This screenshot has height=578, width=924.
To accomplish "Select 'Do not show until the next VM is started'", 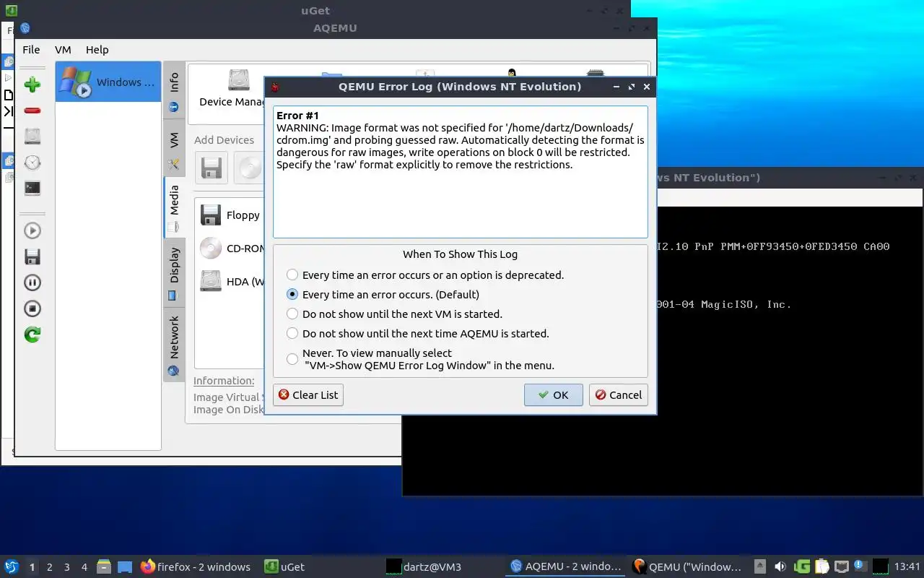I will (x=394, y=314).
